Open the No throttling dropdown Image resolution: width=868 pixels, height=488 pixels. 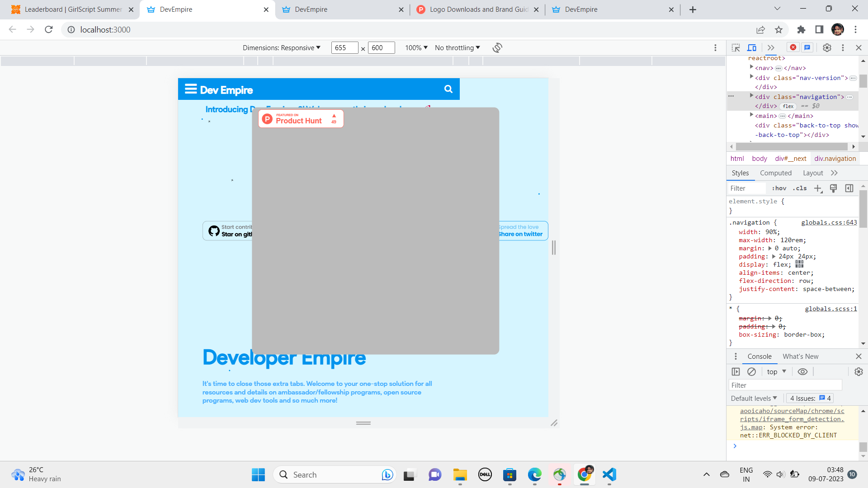coord(457,48)
